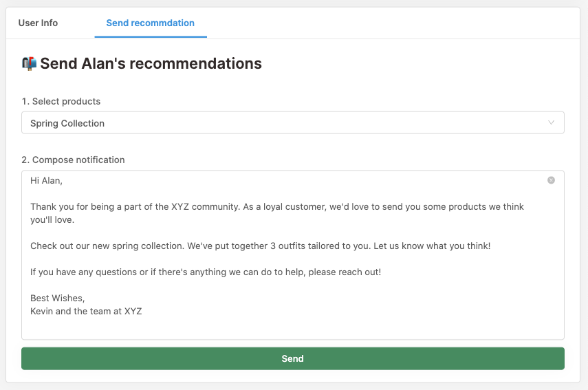Click the mailbox icon beside the heading
This screenshot has height=390, width=588.
pos(29,63)
